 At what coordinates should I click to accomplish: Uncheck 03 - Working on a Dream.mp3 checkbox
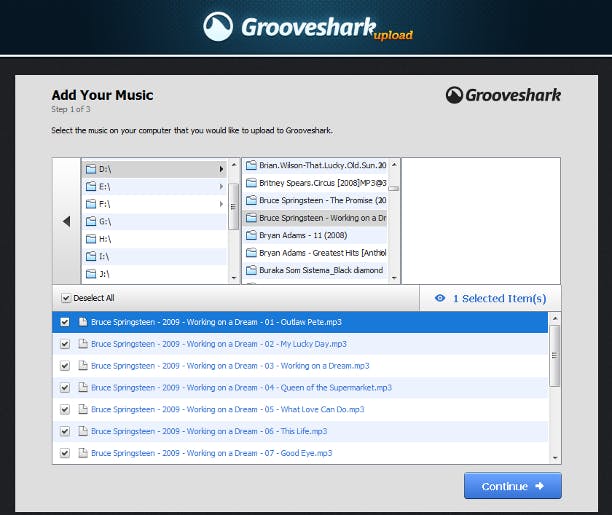pos(65,366)
